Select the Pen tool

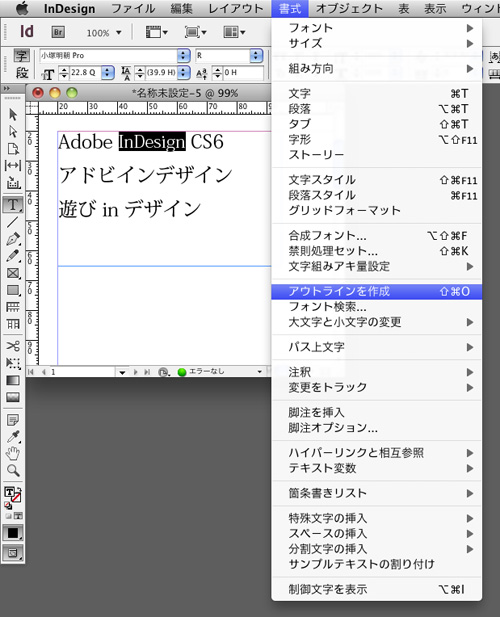(x=13, y=239)
